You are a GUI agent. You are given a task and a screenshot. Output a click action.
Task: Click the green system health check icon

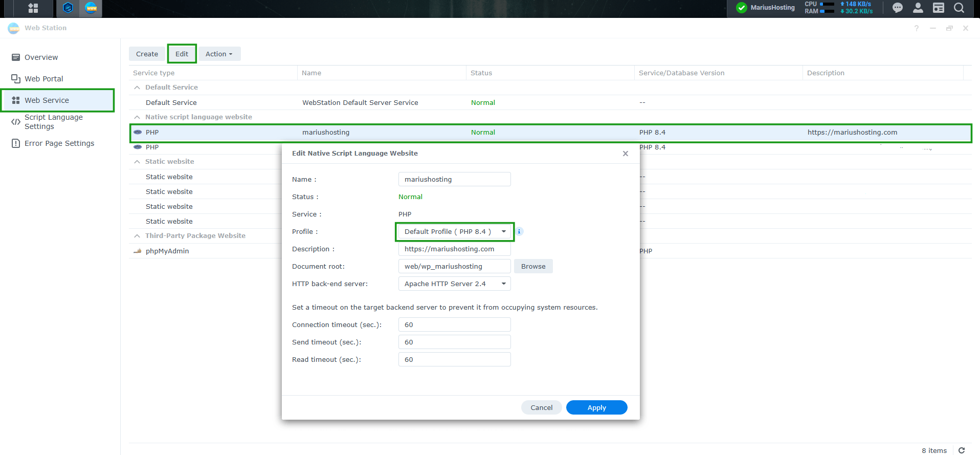[741, 8]
